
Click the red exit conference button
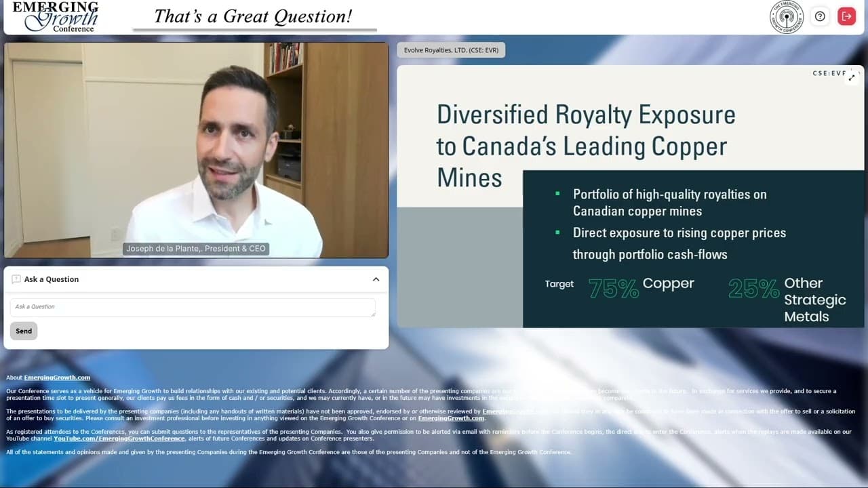846,16
